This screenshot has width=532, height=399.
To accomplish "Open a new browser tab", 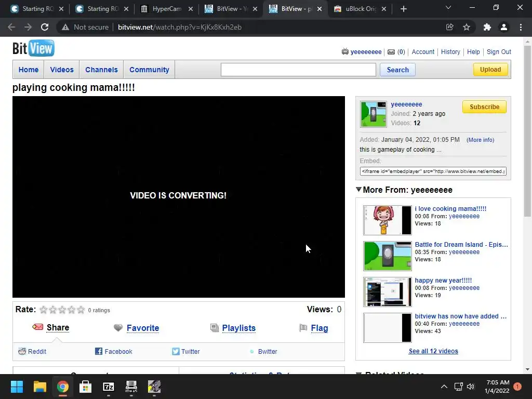I will click(403, 9).
